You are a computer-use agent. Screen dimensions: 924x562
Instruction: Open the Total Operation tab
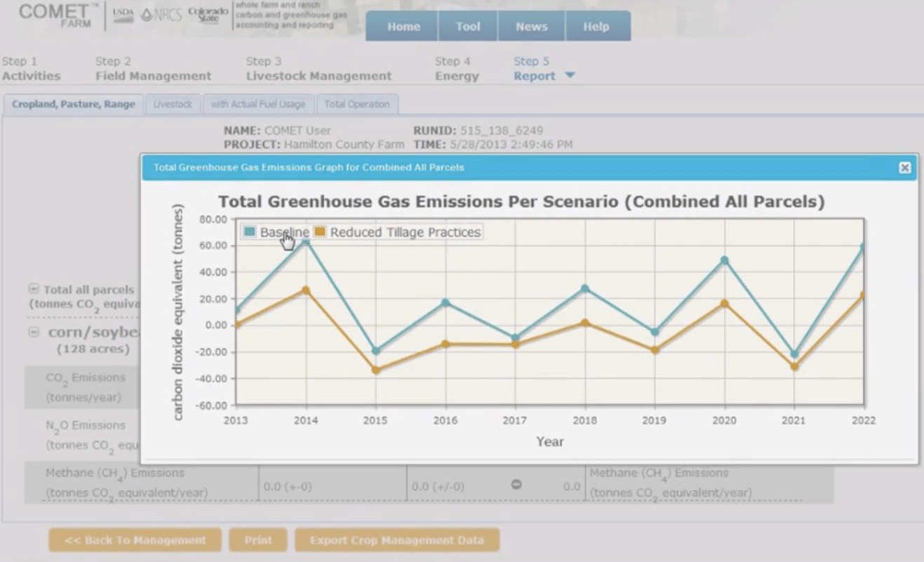[357, 104]
